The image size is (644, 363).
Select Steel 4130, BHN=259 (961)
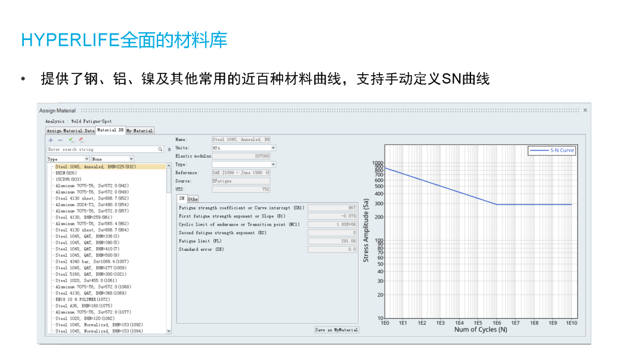(x=84, y=217)
